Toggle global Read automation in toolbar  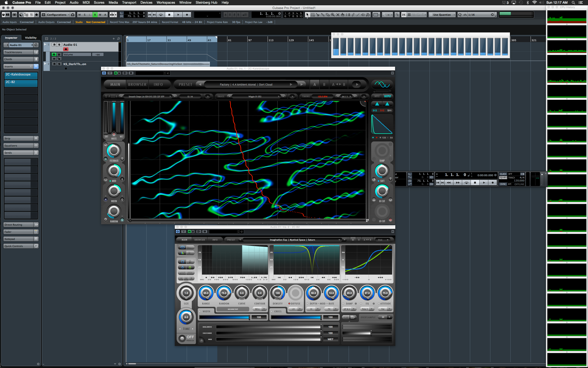click(x=95, y=15)
